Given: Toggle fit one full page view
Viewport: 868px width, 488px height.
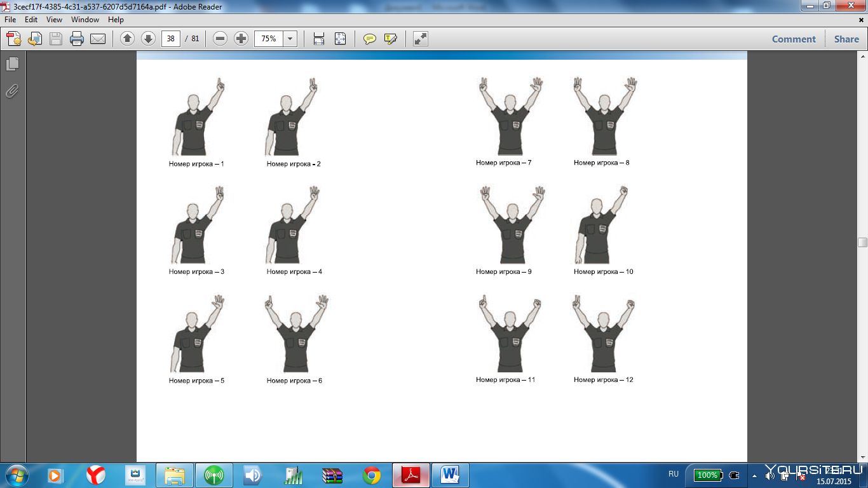Looking at the screenshot, I should tap(340, 39).
